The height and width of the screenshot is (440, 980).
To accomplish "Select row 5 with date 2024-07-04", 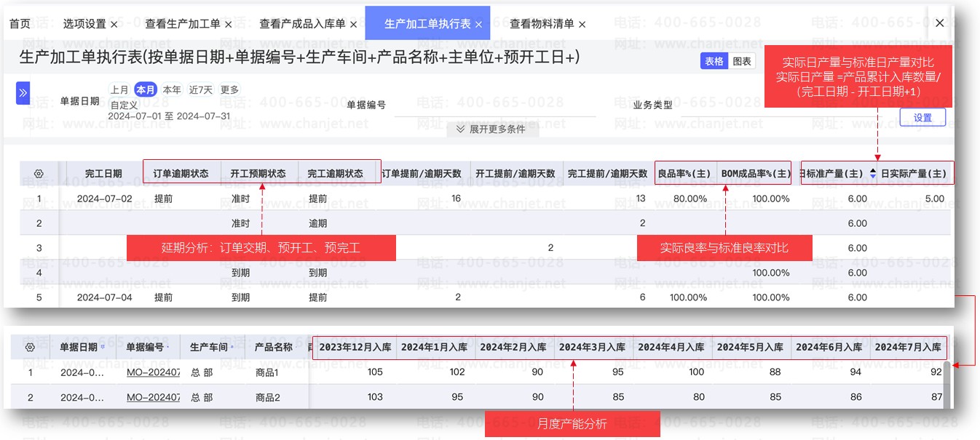I will pyautogui.click(x=484, y=297).
